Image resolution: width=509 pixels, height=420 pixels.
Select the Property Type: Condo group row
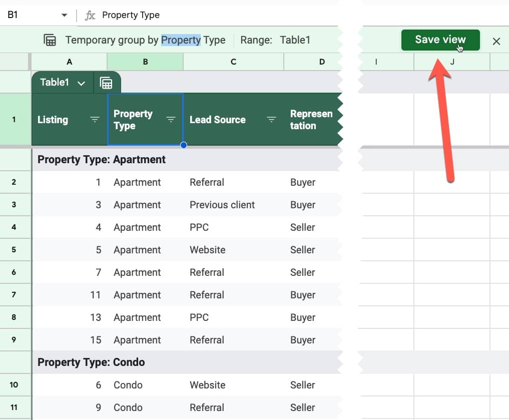[x=187, y=362]
